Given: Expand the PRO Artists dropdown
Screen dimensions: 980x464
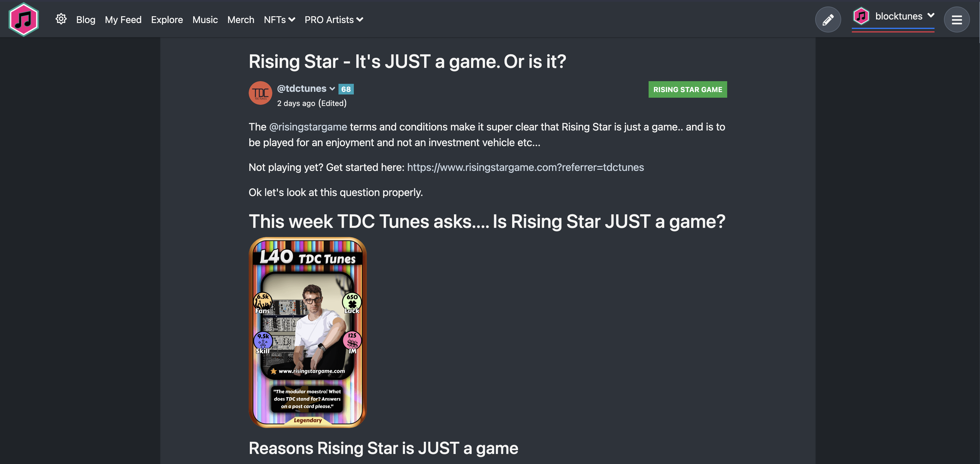Looking at the screenshot, I should 334,20.
